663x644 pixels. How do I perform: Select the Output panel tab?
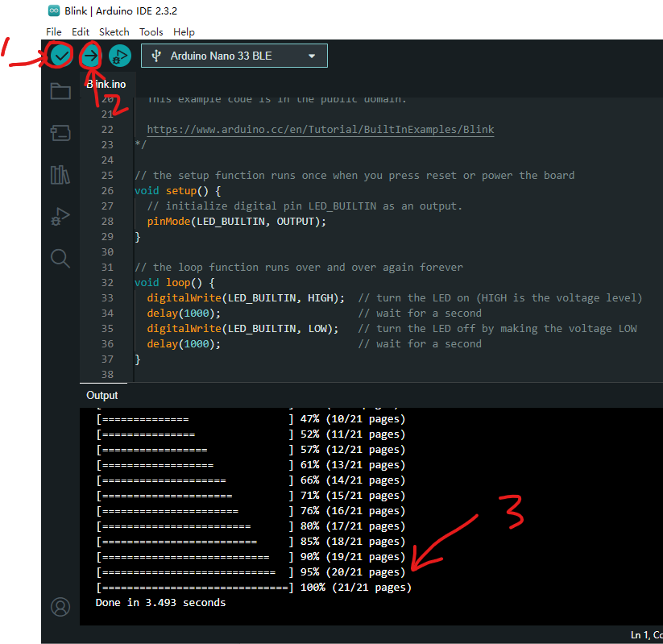(x=102, y=395)
